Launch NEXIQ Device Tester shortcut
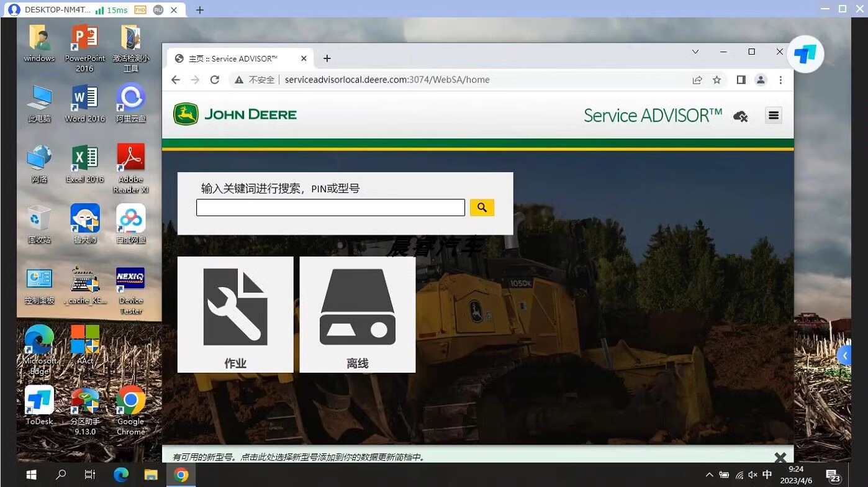 [130, 290]
